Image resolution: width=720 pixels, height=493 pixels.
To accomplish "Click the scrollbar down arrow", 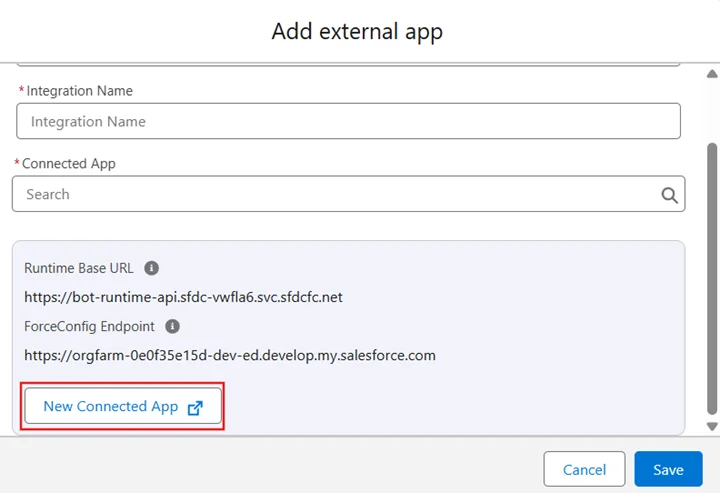I will tap(711, 427).
